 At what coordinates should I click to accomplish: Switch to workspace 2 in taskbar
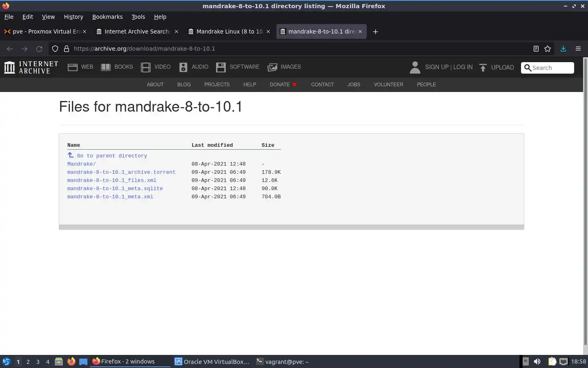click(28, 361)
